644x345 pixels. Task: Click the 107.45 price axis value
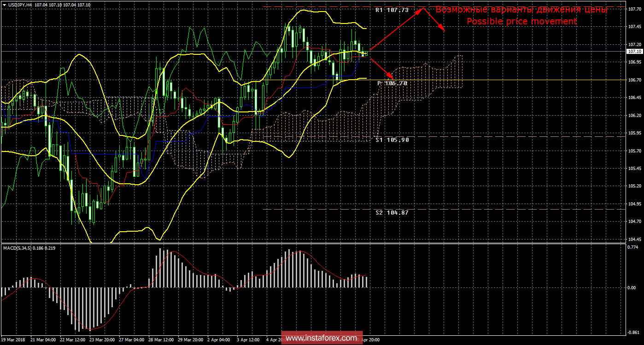[634, 27]
